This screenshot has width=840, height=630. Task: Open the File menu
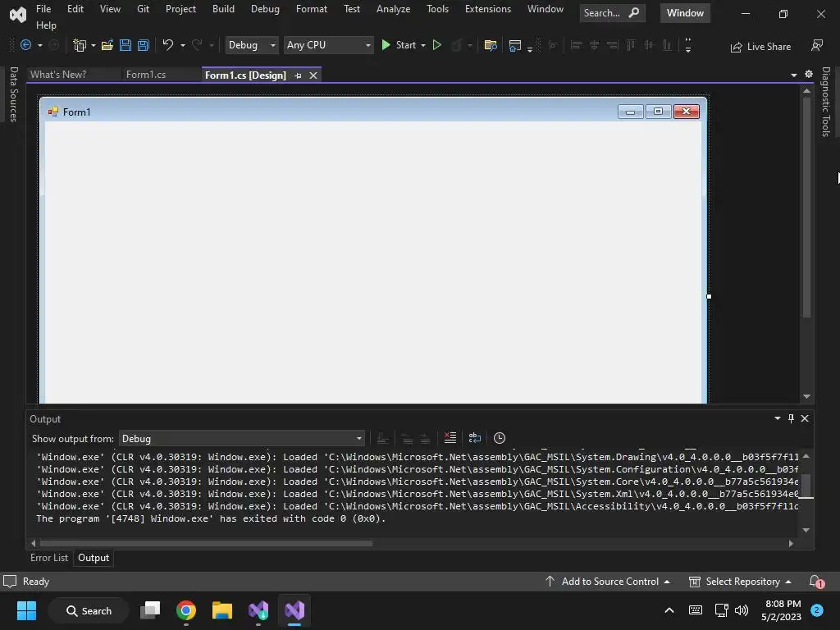pos(43,9)
